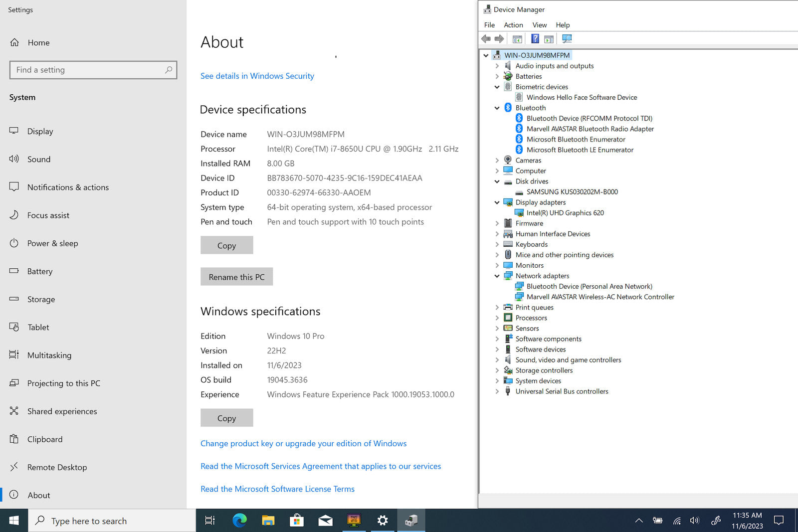Open Microsoft Edge from the taskbar
The width and height of the screenshot is (798, 532).
(x=240, y=521)
